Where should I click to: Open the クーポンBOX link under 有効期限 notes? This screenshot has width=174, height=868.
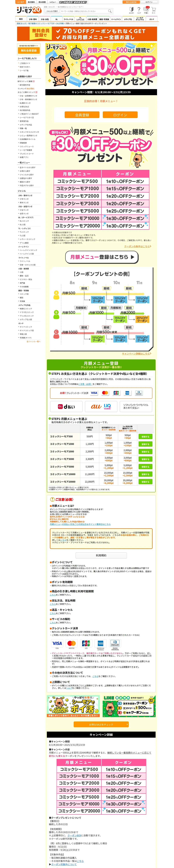pos(74,835)
